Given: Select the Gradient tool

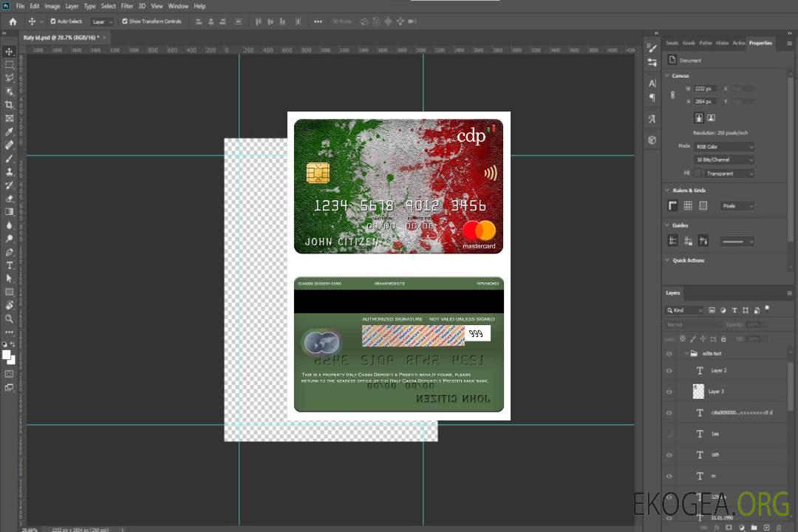Looking at the screenshot, I should (9, 212).
